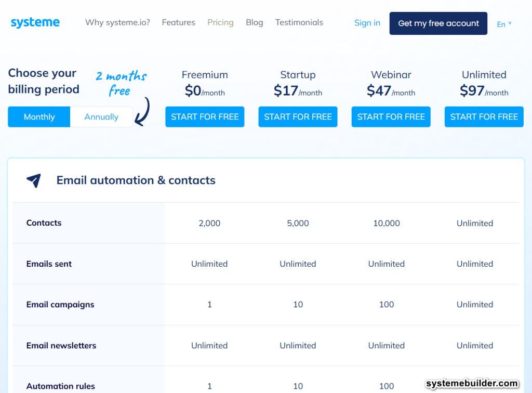Select the Monthly billing period
532x393 pixels.
pyautogui.click(x=38, y=116)
